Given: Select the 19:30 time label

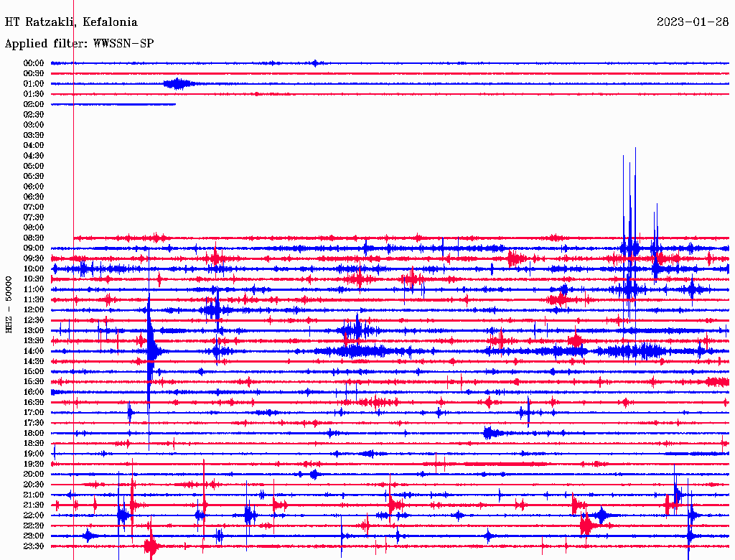Looking at the screenshot, I should coord(34,465).
